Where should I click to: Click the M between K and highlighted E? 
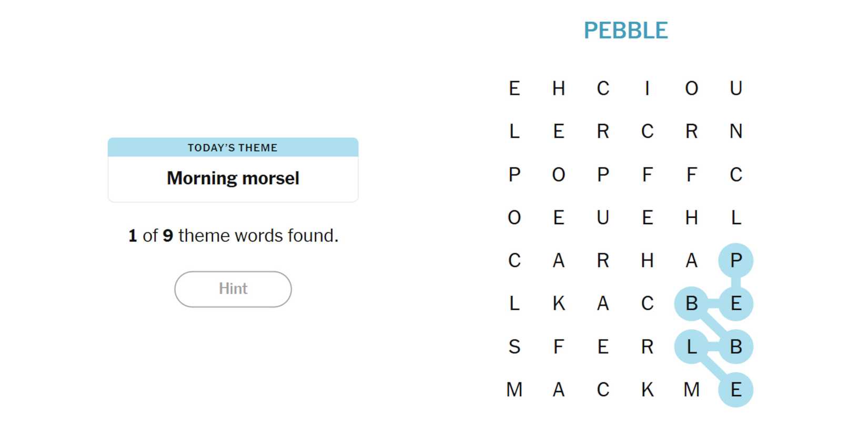click(691, 389)
